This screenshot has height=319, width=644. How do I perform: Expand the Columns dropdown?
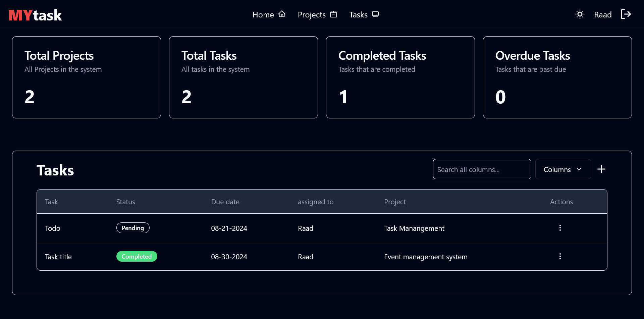[x=563, y=169]
